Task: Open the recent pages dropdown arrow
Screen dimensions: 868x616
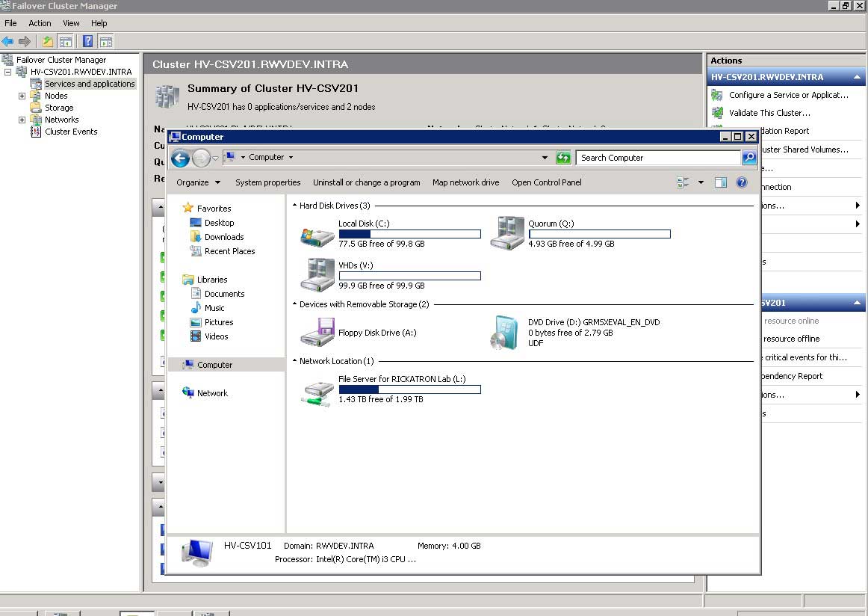Action: coord(215,158)
